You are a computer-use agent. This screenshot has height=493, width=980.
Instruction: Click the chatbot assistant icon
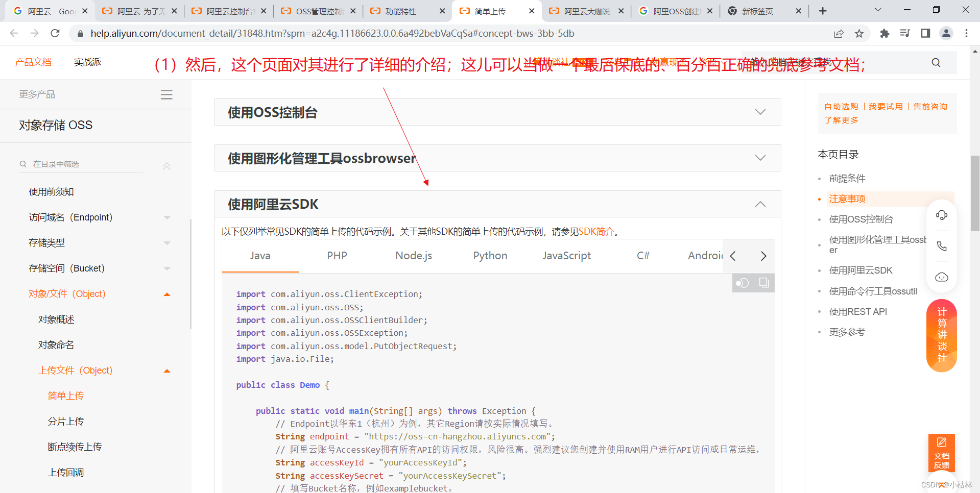[x=942, y=277]
